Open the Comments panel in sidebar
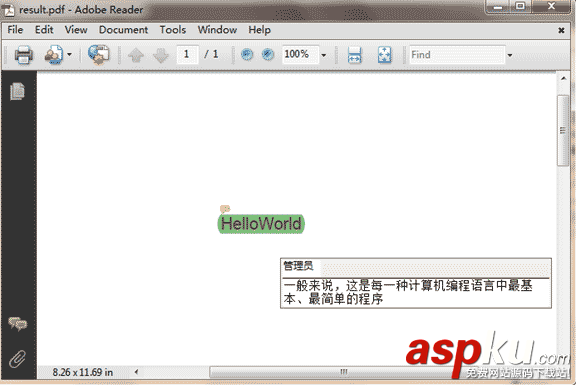The height and width of the screenshot is (385, 576). coord(18,324)
